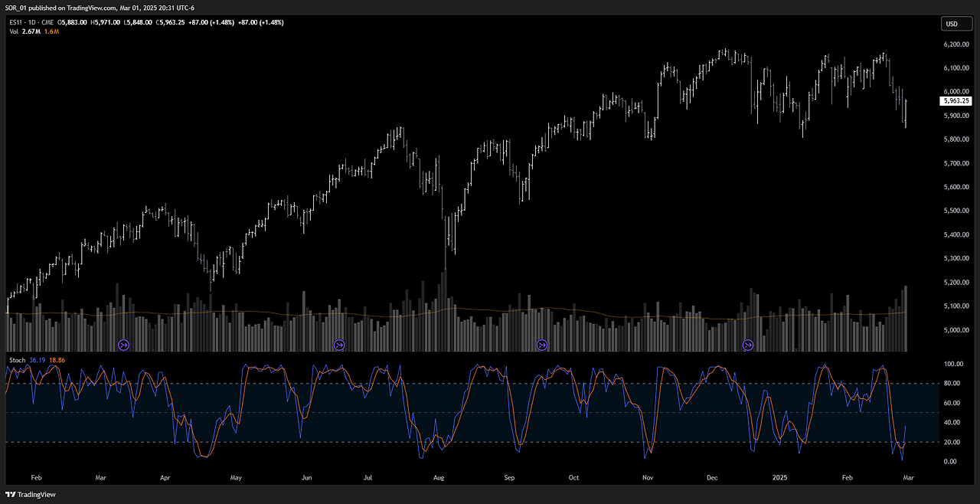Click the event marker icon near mid-June
The image size is (980, 504).
point(338,345)
